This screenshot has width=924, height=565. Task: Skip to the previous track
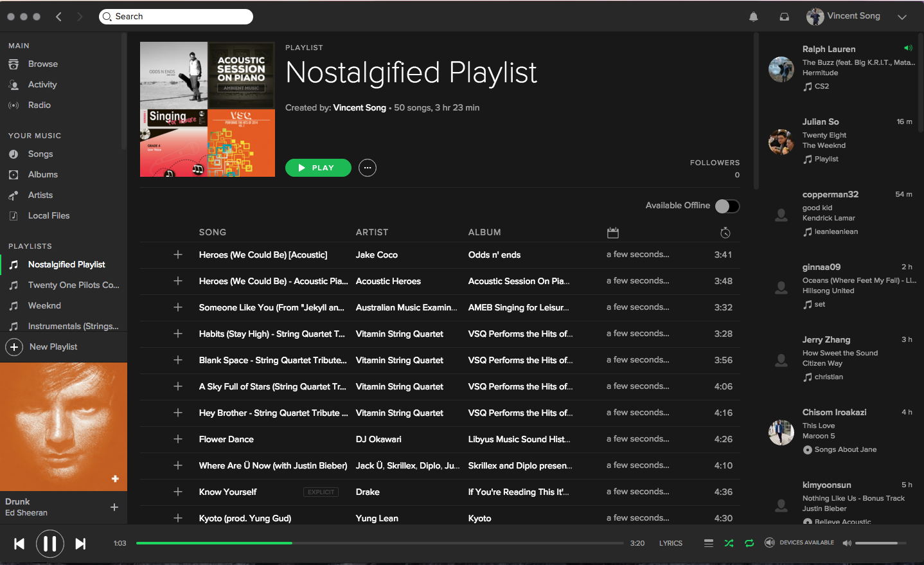tap(19, 544)
